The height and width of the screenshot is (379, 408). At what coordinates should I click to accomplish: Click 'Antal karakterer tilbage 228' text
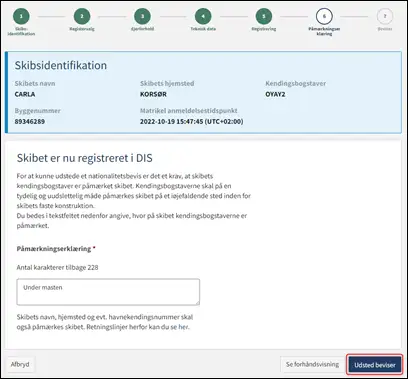tap(57, 267)
